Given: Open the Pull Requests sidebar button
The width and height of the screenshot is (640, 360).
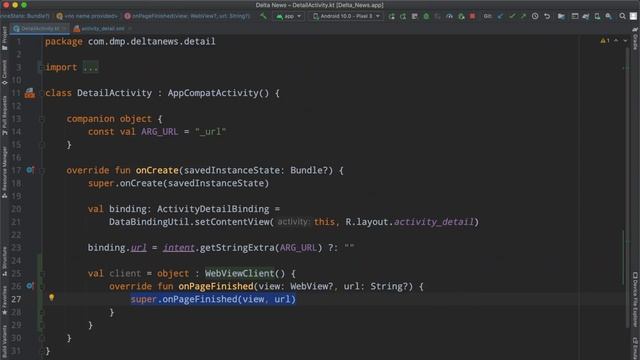Looking at the screenshot, I should point(4,116).
